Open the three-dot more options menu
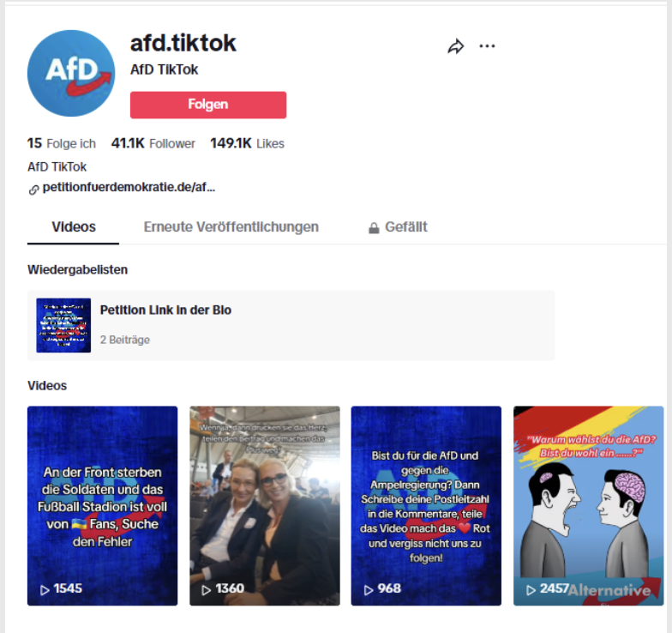The width and height of the screenshot is (672, 633). 487,46
